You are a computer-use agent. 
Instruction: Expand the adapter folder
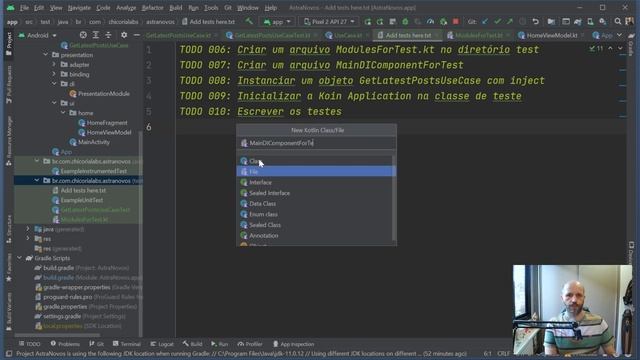pos(54,64)
